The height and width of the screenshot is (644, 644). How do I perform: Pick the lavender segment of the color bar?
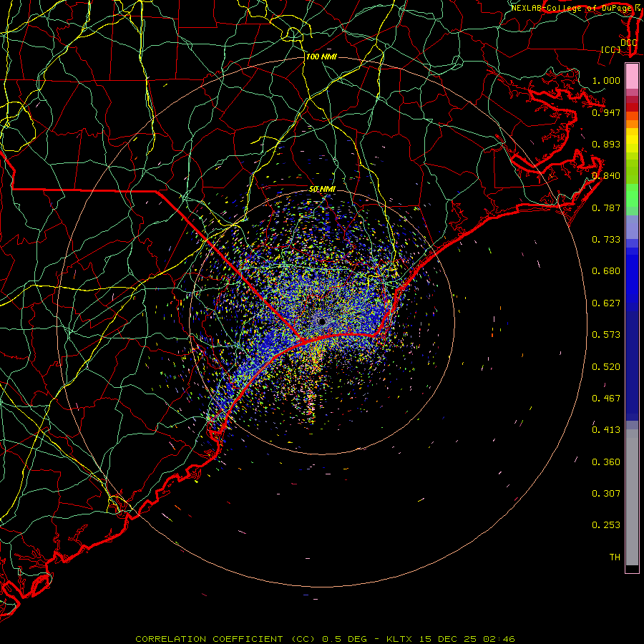pyautogui.click(x=632, y=228)
